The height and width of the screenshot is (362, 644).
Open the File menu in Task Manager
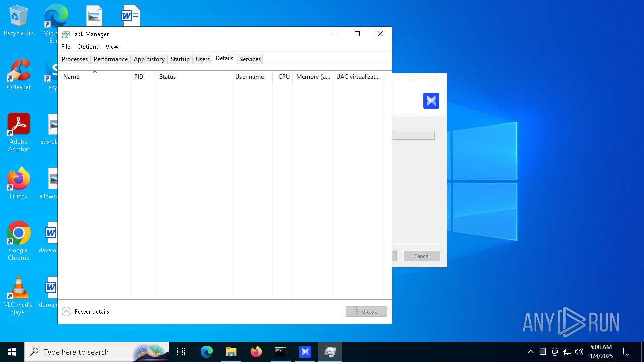66,47
